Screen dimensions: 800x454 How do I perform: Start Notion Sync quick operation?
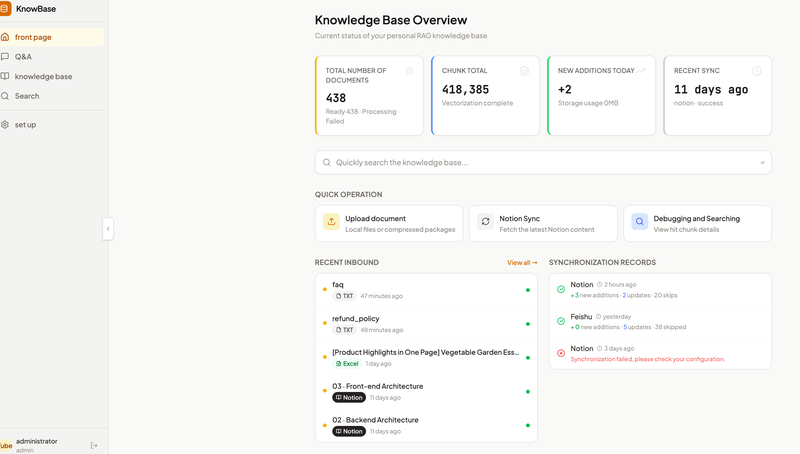[543, 223]
